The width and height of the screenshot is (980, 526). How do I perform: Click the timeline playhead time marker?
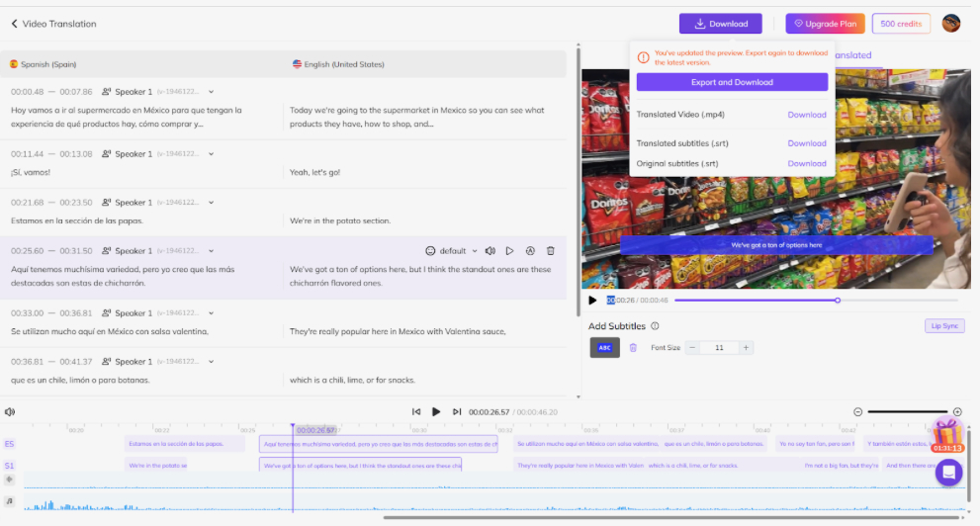315,430
